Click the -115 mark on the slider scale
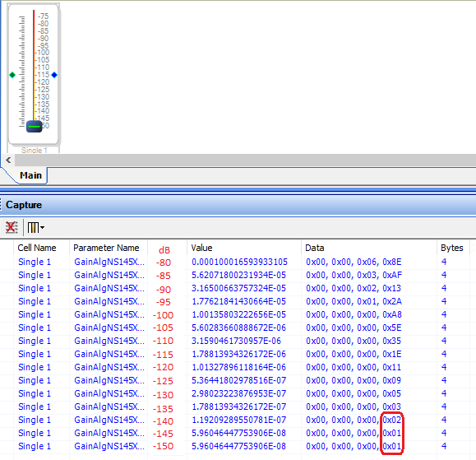476x460 pixels. click(x=43, y=75)
